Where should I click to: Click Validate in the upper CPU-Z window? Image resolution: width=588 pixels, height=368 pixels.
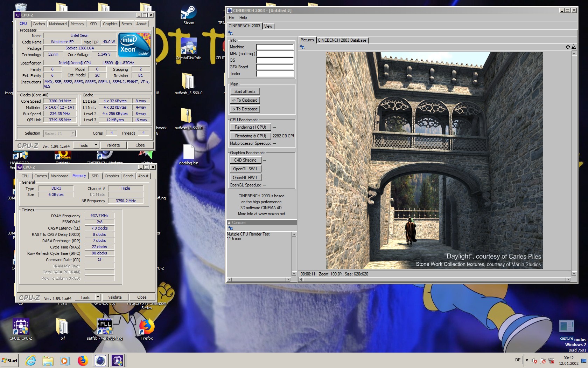tap(113, 145)
